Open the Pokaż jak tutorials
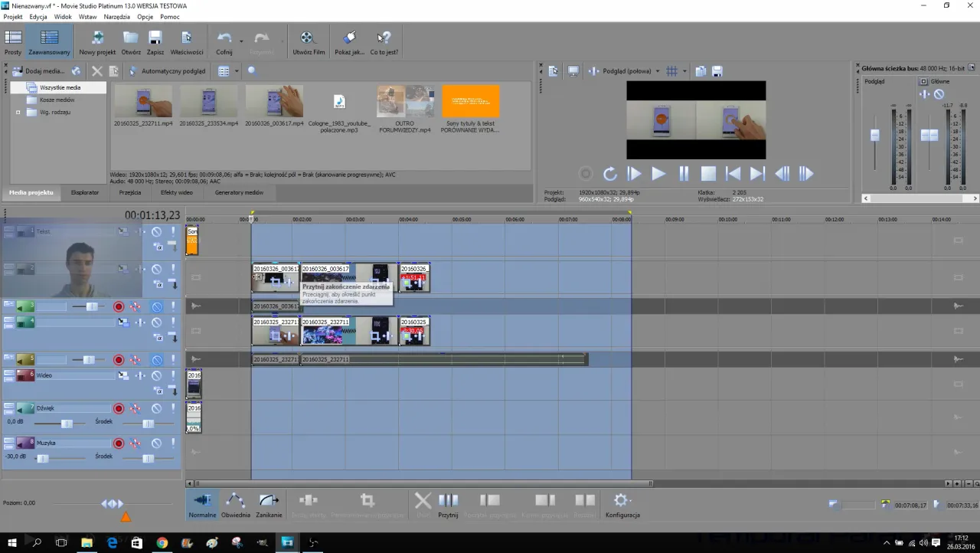The width and height of the screenshot is (980, 553). [350, 43]
